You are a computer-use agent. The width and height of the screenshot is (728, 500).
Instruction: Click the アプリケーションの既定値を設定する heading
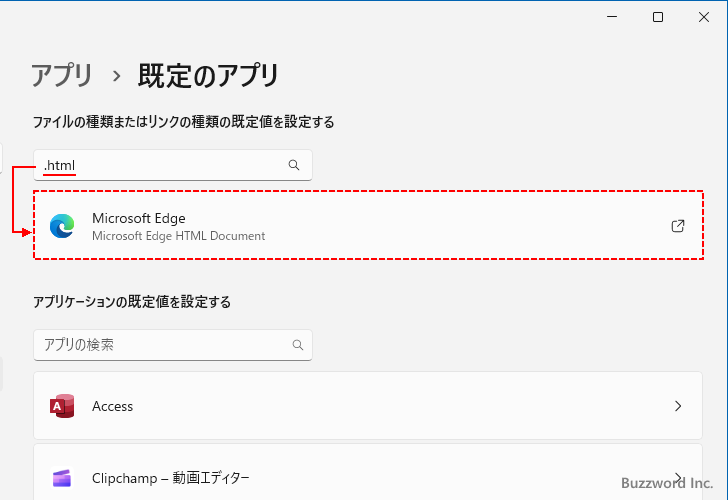point(132,302)
